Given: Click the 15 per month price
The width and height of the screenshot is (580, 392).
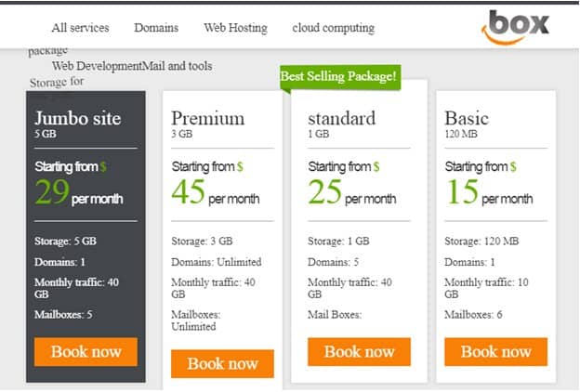Looking at the screenshot, I should [x=489, y=192].
